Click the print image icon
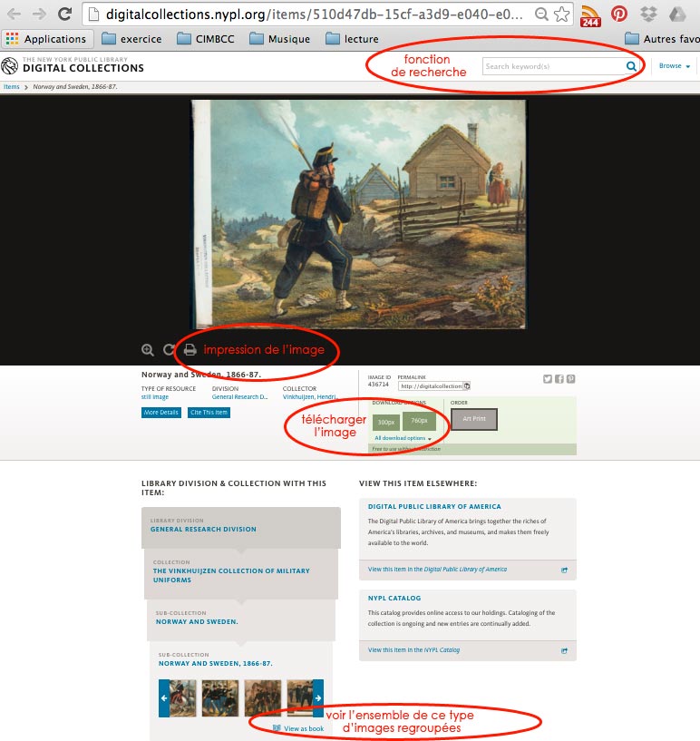This screenshot has height=741, width=700. point(190,350)
